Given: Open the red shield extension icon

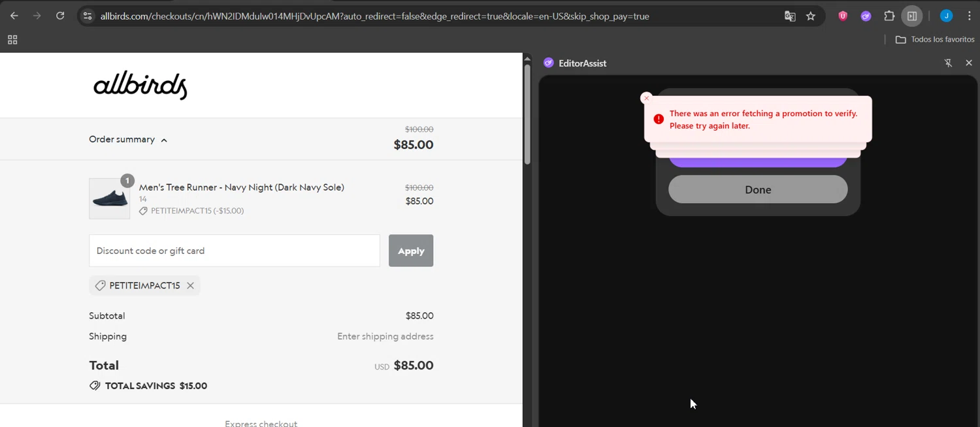Looking at the screenshot, I should [x=843, y=16].
